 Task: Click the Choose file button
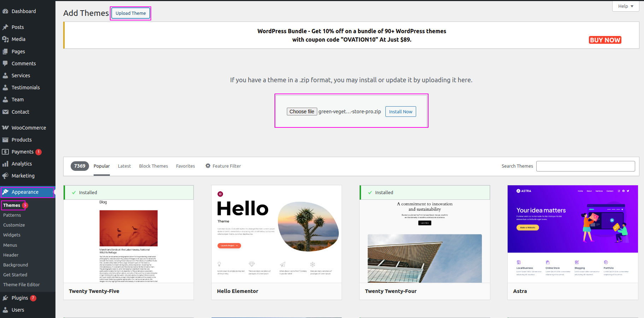coord(302,112)
